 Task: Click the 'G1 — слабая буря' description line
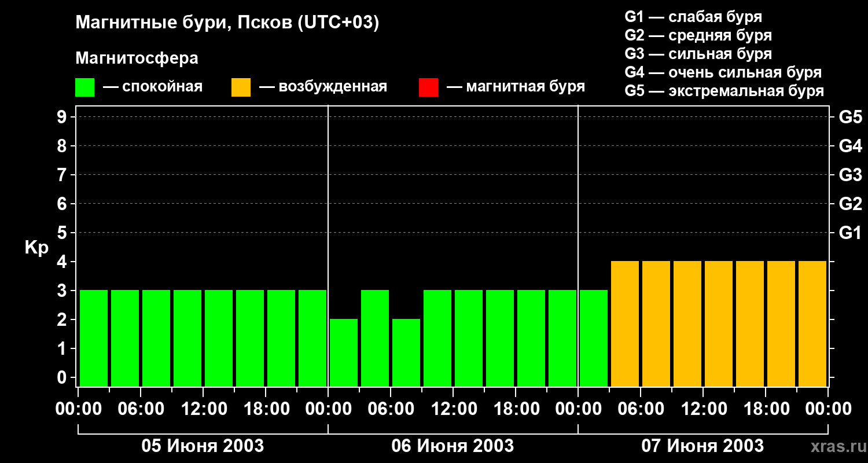tap(693, 17)
